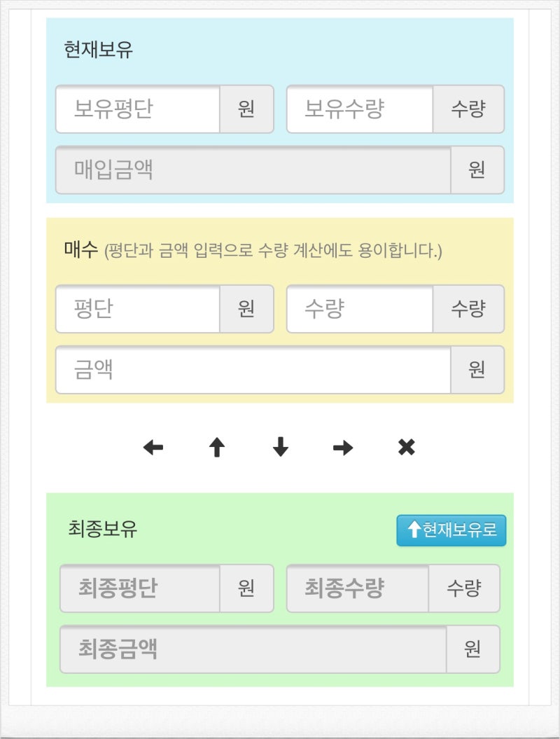The image size is (560, 739).
Task: Click the 보유평단 input field
Action: click(x=136, y=109)
